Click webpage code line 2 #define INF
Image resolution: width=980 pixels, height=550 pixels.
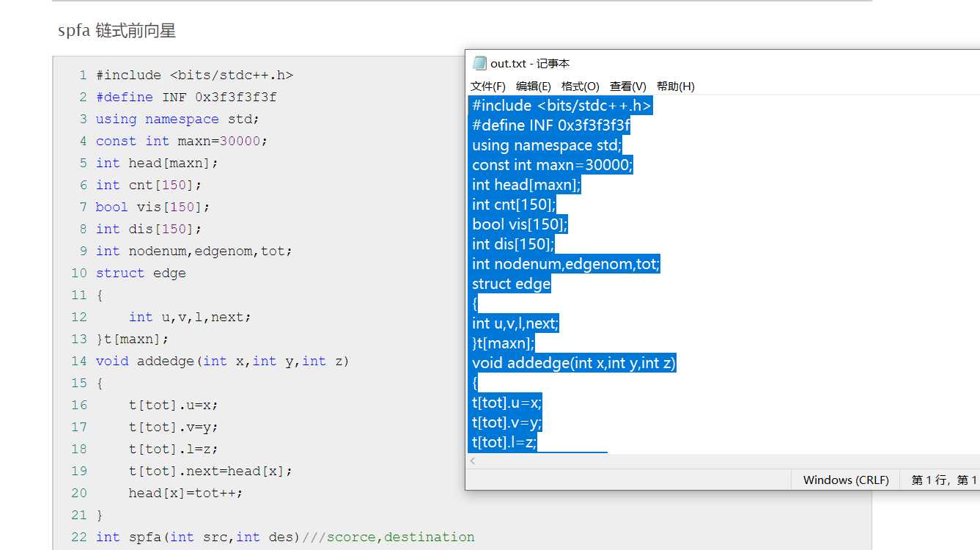(186, 97)
